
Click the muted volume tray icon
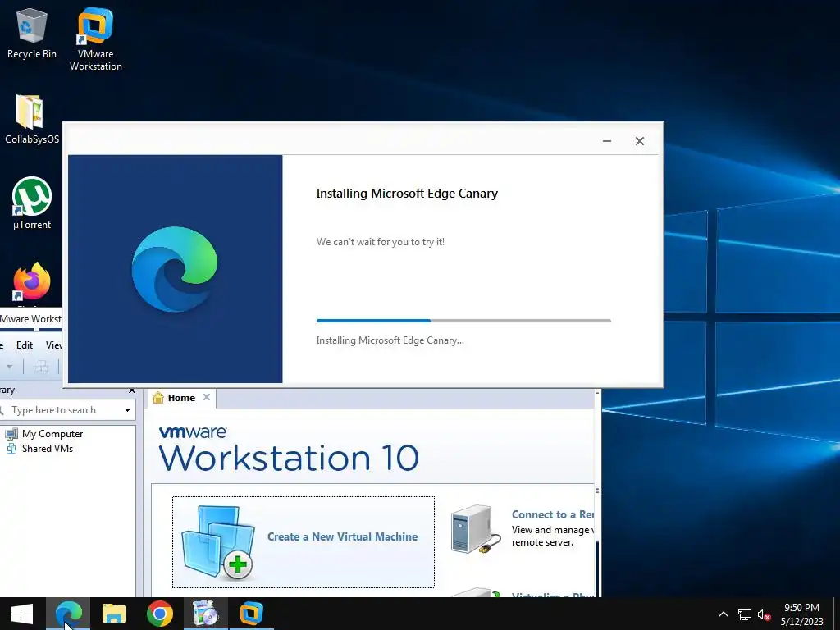(764, 615)
